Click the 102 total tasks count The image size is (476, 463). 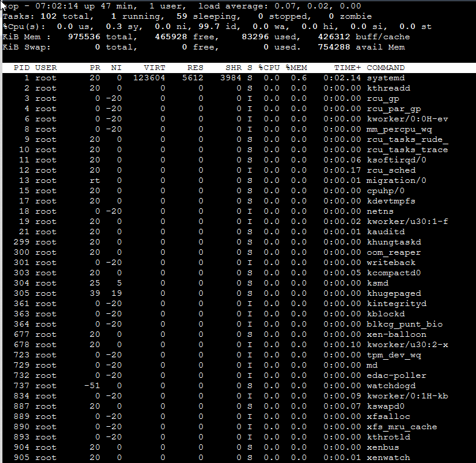(48, 16)
